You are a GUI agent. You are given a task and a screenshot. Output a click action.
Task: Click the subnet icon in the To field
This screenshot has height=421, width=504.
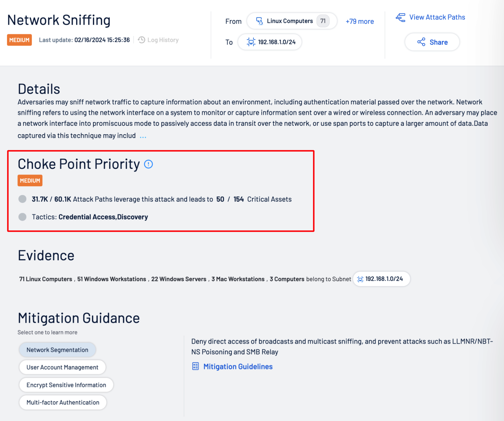pos(251,42)
